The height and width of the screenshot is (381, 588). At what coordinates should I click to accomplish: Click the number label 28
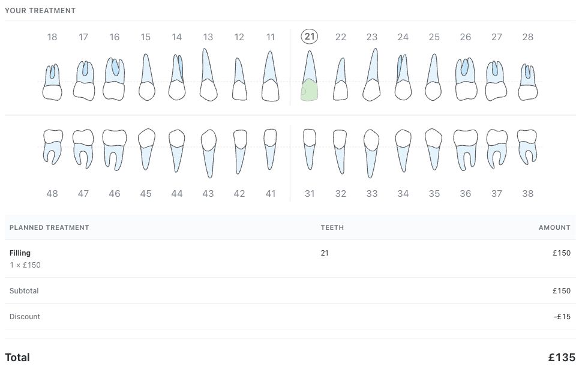527,37
